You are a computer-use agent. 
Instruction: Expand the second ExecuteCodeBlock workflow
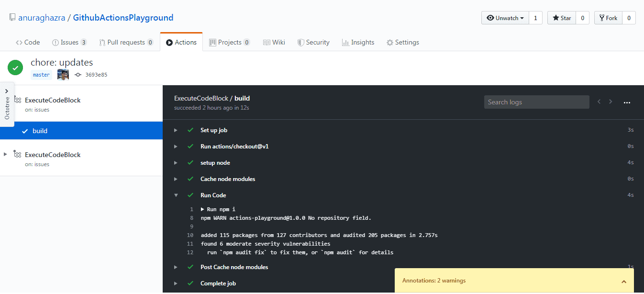pyautogui.click(x=5, y=154)
